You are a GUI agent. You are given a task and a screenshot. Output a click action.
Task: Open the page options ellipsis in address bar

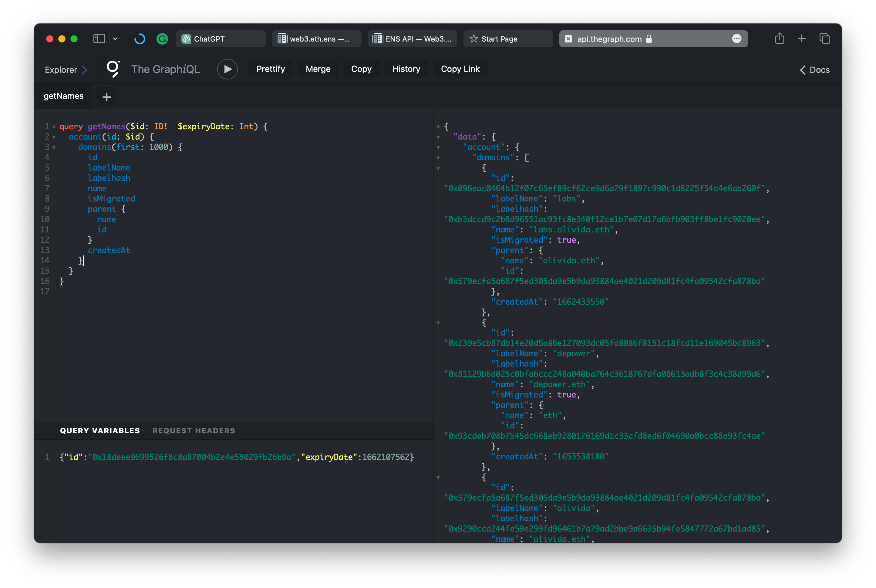tap(736, 39)
